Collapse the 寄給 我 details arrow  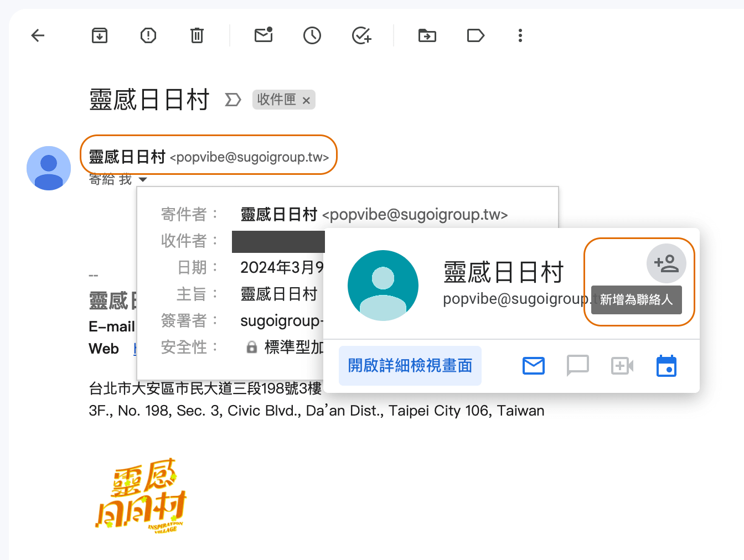click(143, 179)
